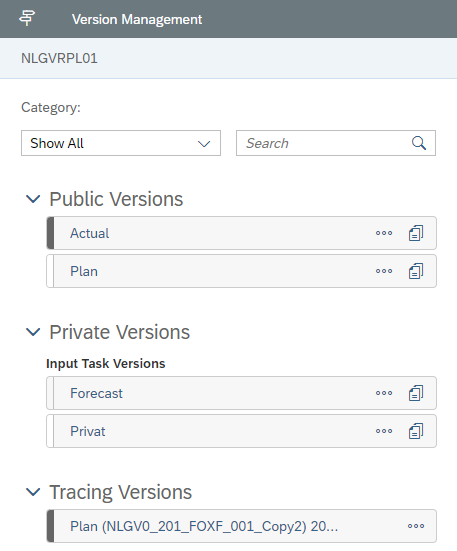Open more options for Privat version

(x=384, y=431)
